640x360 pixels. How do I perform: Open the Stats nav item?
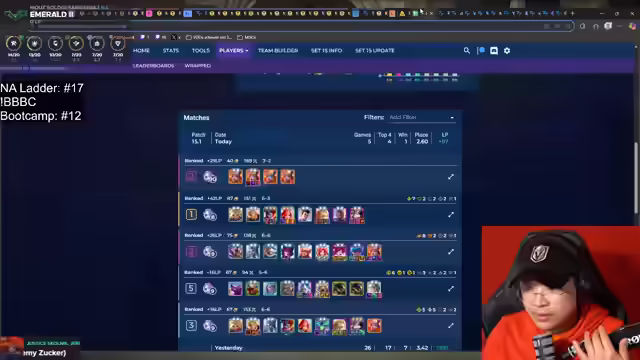(x=171, y=51)
